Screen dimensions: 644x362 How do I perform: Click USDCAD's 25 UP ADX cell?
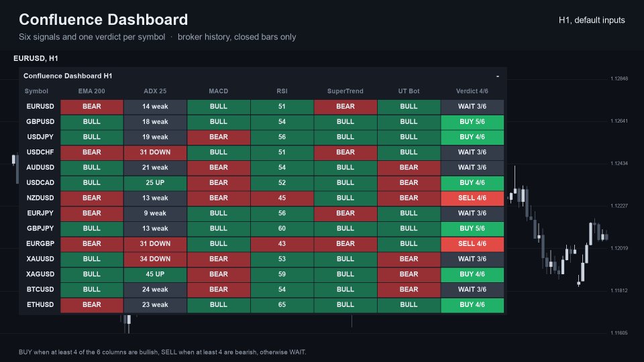tap(155, 182)
